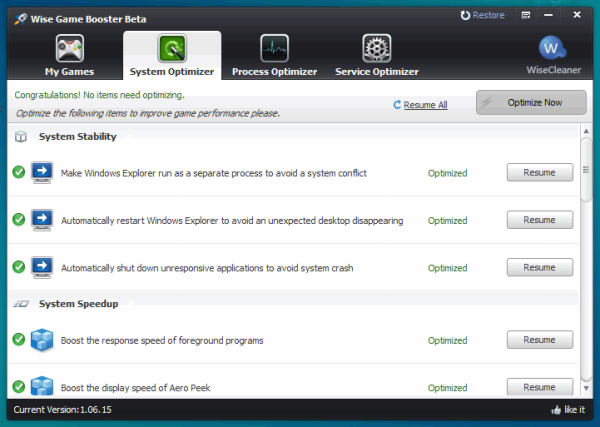Resume the foreground programs response optimization
This screenshot has height=427, width=600.
[x=540, y=340]
